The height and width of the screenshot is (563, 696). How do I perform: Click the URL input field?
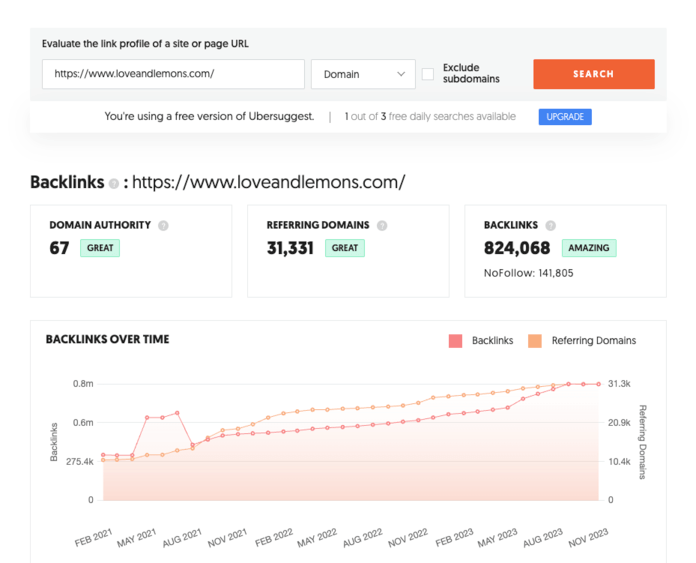tap(173, 74)
